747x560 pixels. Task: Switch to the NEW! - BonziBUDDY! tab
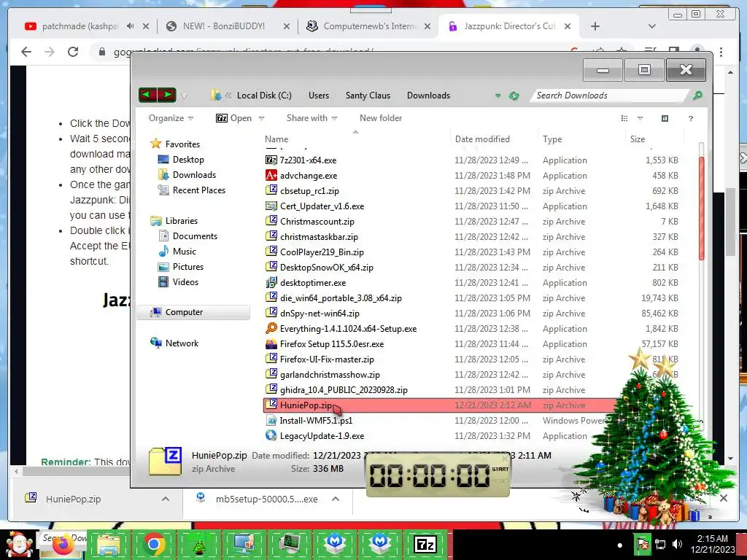coord(224,26)
